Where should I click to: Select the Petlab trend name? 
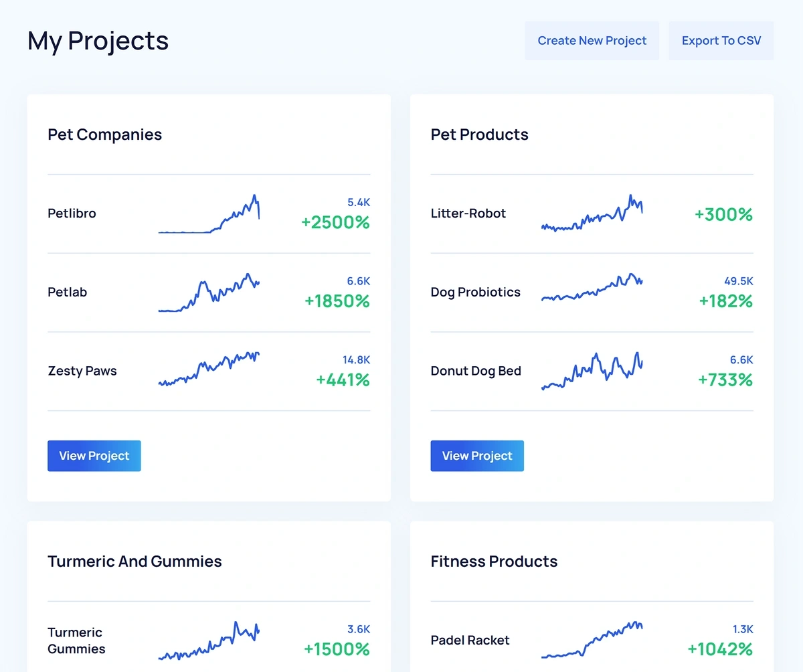pos(68,292)
